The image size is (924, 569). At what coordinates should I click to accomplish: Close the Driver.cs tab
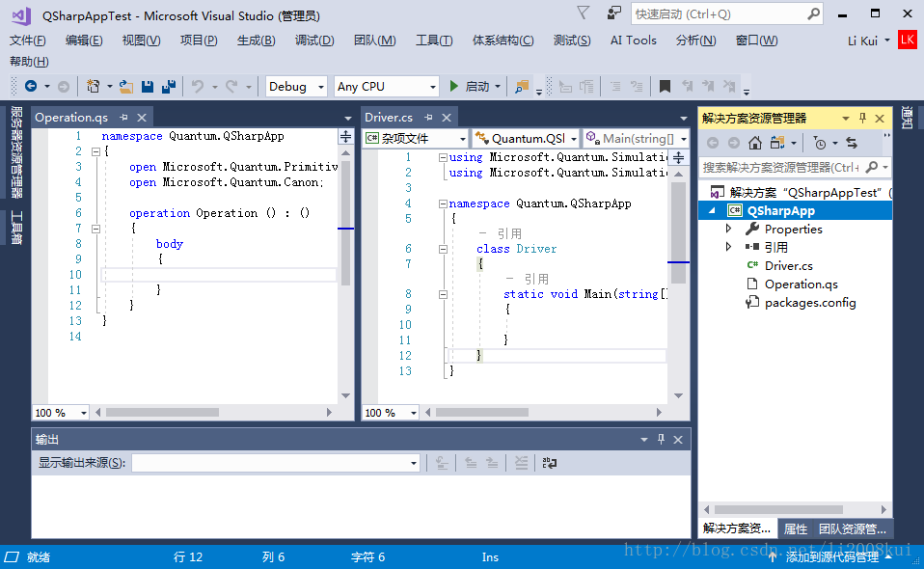[447, 118]
